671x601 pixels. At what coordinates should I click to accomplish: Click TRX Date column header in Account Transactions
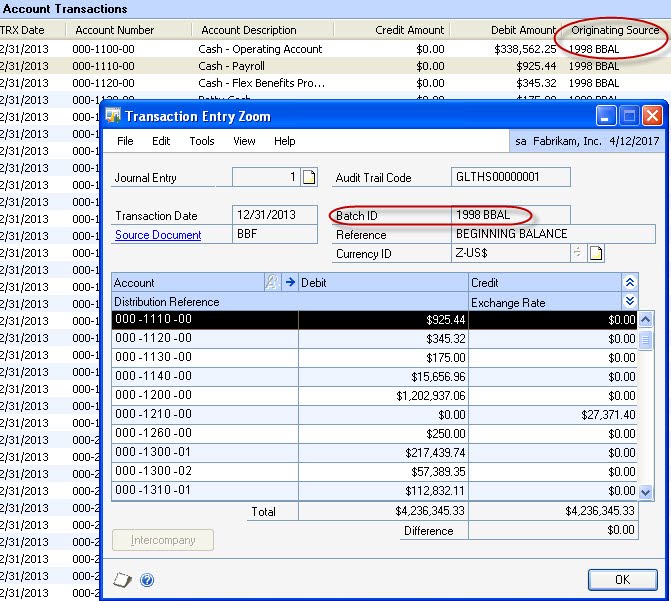tap(22, 30)
